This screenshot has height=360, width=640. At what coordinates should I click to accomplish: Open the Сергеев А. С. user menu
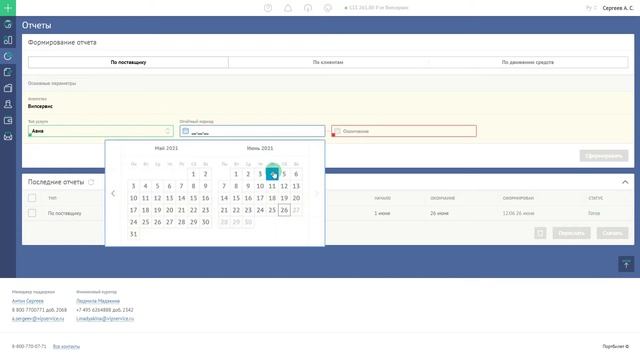pyautogui.click(x=618, y=8)
